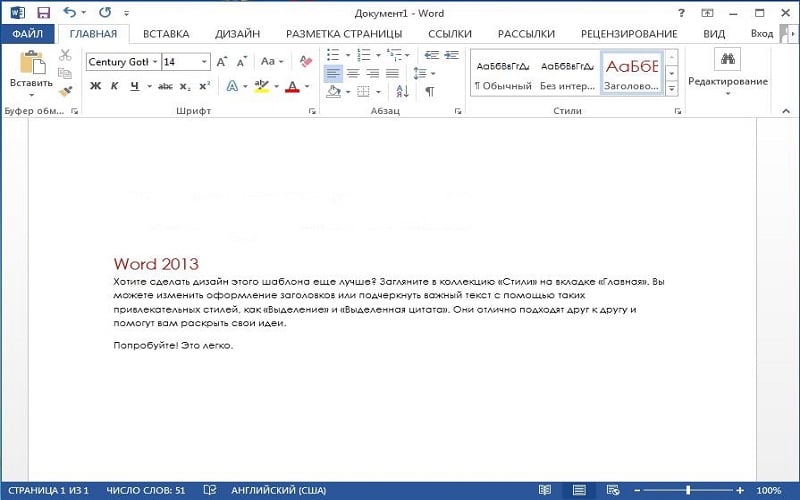The image size is (800, 500).
Task: Apply shading with the paint bucket icon
Action: coord(334,91)
